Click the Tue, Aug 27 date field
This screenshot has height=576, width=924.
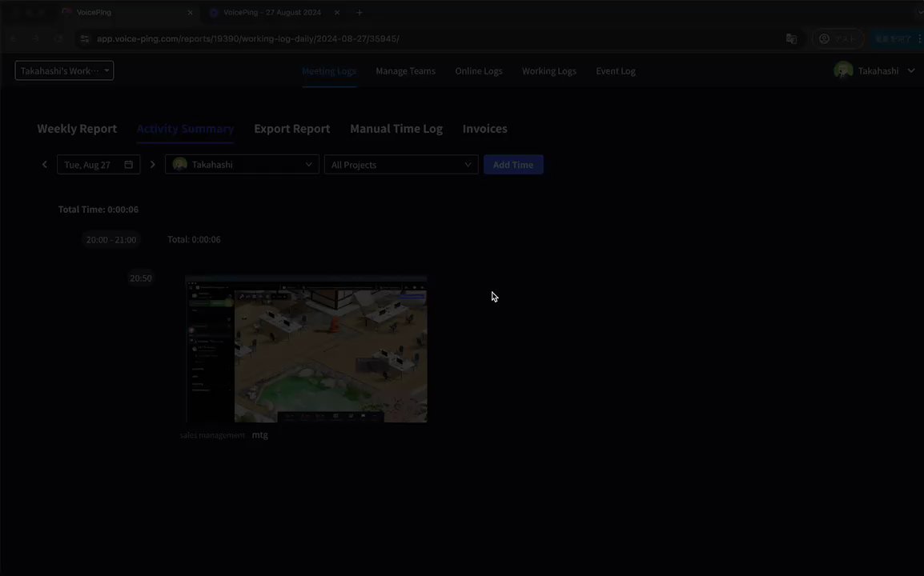98,164
